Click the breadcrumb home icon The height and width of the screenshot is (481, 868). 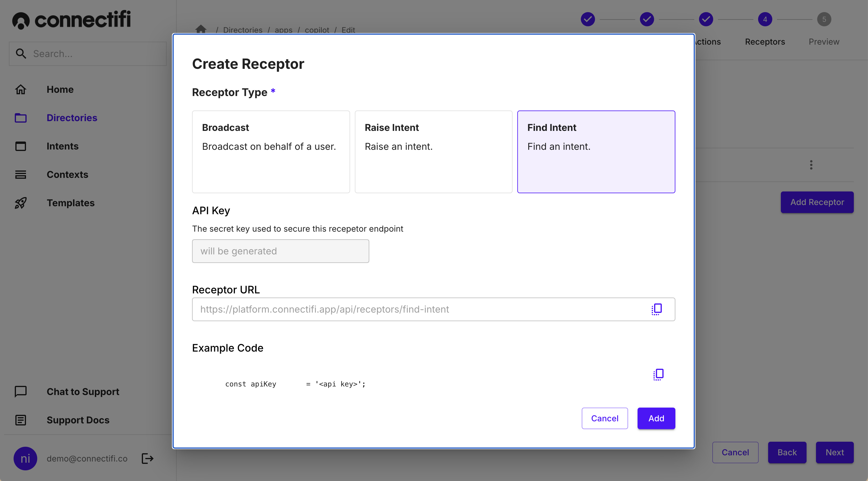[x=201, y=30]
